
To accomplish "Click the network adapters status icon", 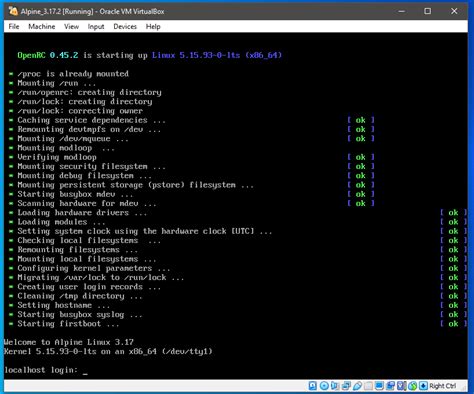I will tap(346, 386).
